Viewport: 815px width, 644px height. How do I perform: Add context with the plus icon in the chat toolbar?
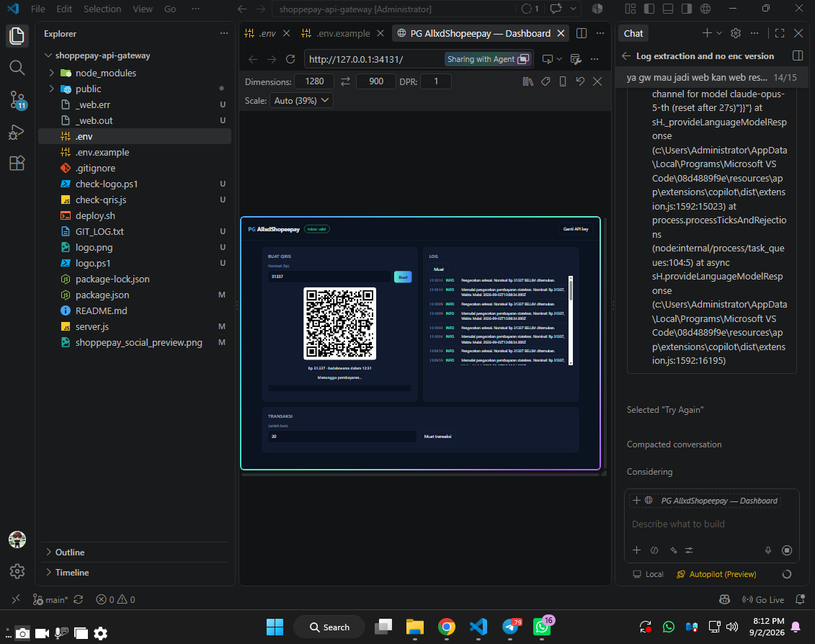pyautogui.click(x=637, y=550)
